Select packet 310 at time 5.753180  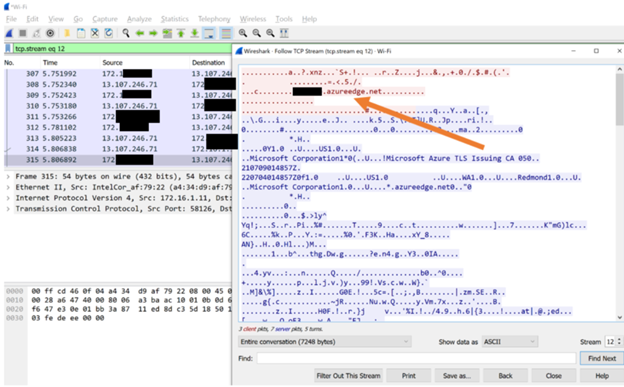tap(118, 106)
